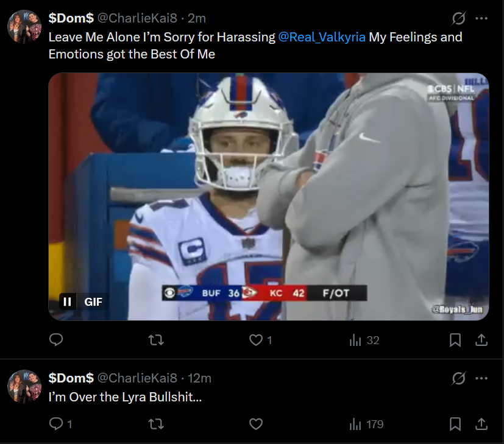Like the tweet about harassing Real_Valkyria

[x=257, y=340]
